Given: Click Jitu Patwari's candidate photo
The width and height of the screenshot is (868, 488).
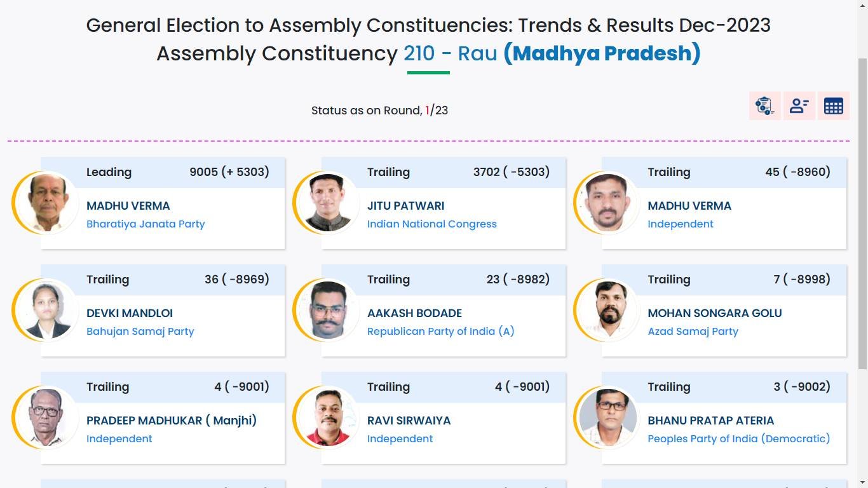Looking at the screenshot, I should [329, 202].
